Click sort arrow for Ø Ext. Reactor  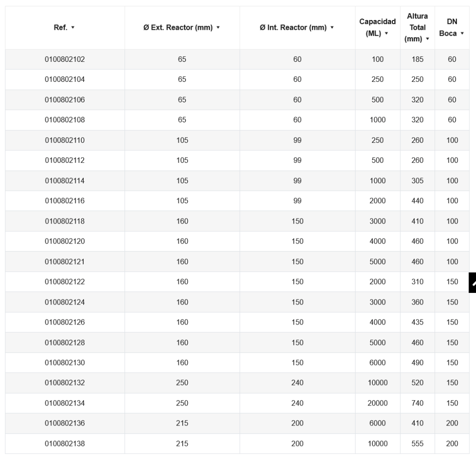(x=218, y=28)
